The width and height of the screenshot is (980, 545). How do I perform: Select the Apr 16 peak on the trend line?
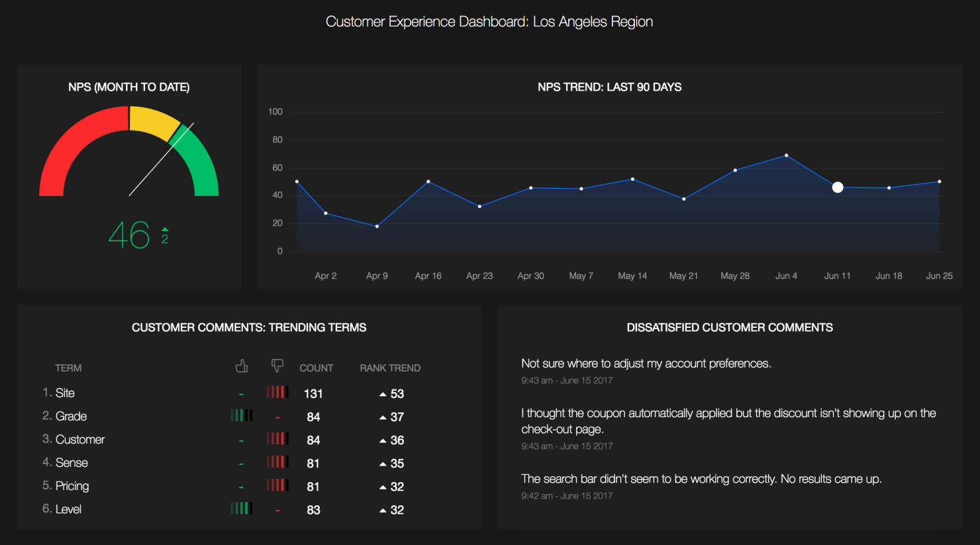coord(428,181)
